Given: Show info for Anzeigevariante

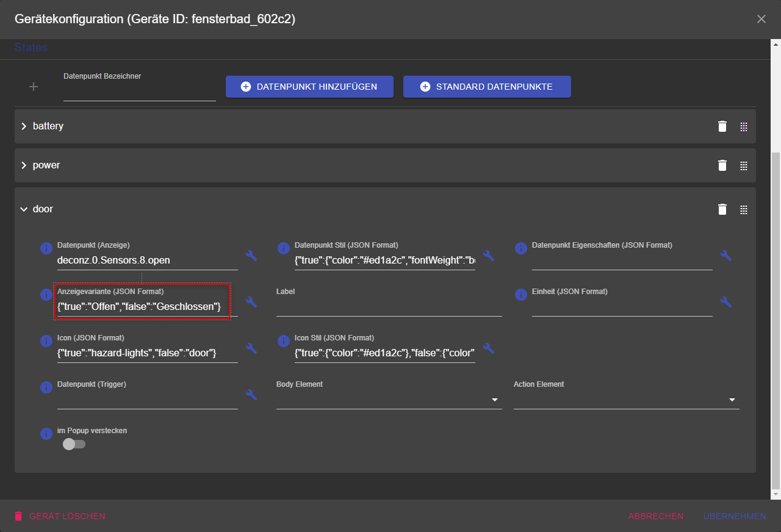Looking at the screenshot, I should pos(46,295).
